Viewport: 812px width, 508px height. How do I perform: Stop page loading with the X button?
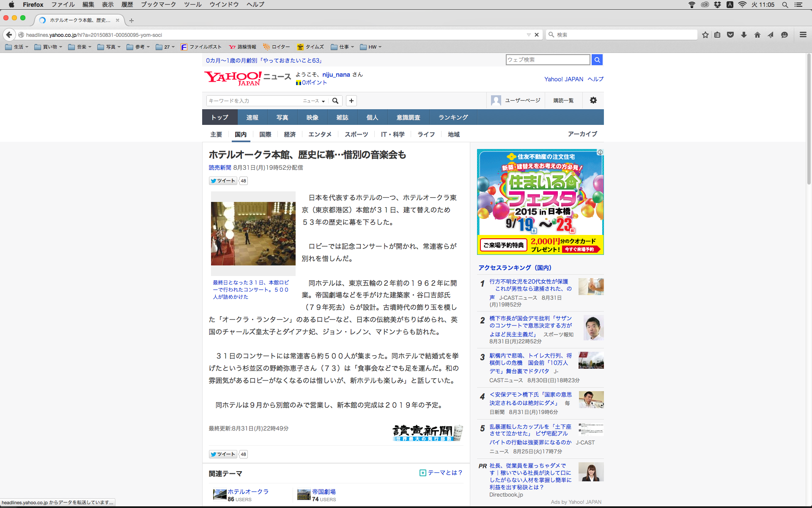point(537,35)
